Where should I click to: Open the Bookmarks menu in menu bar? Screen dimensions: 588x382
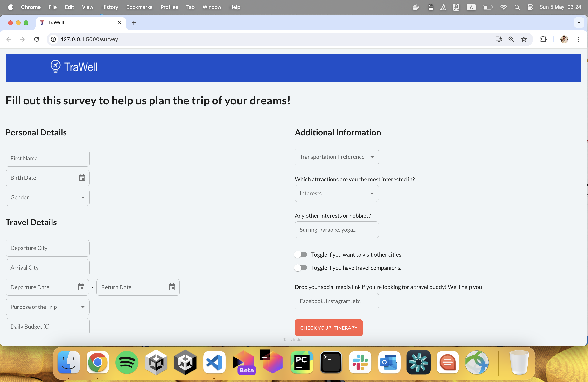pos(139,7)
